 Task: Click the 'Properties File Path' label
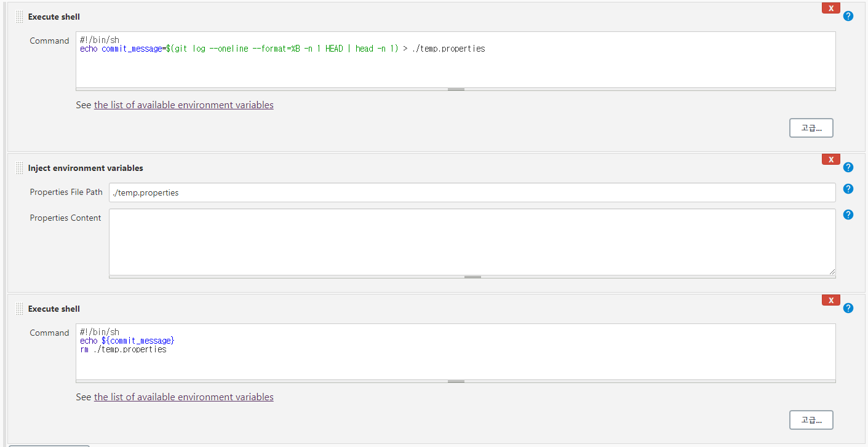(66, 192)
